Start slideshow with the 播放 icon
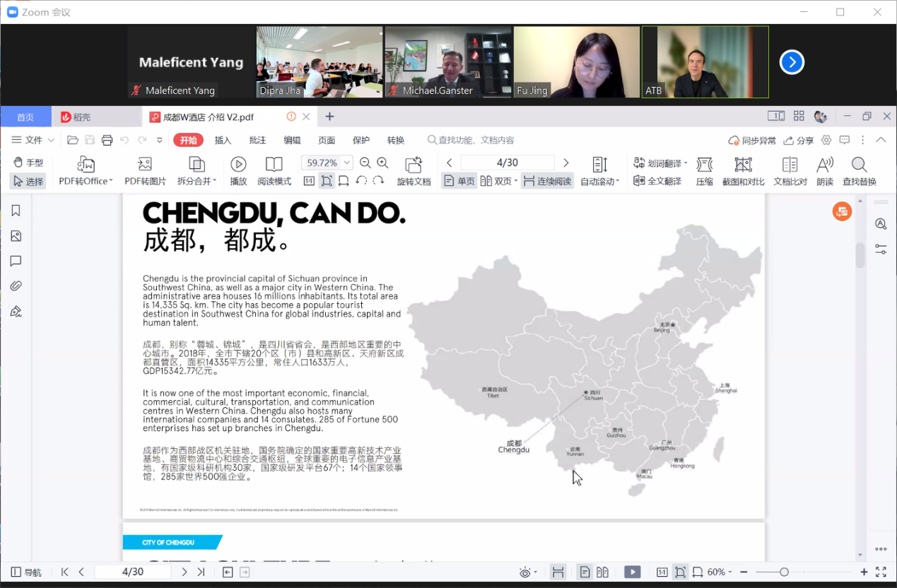The height and width of the screenshot is (588, 897). (x=238, y=172)
